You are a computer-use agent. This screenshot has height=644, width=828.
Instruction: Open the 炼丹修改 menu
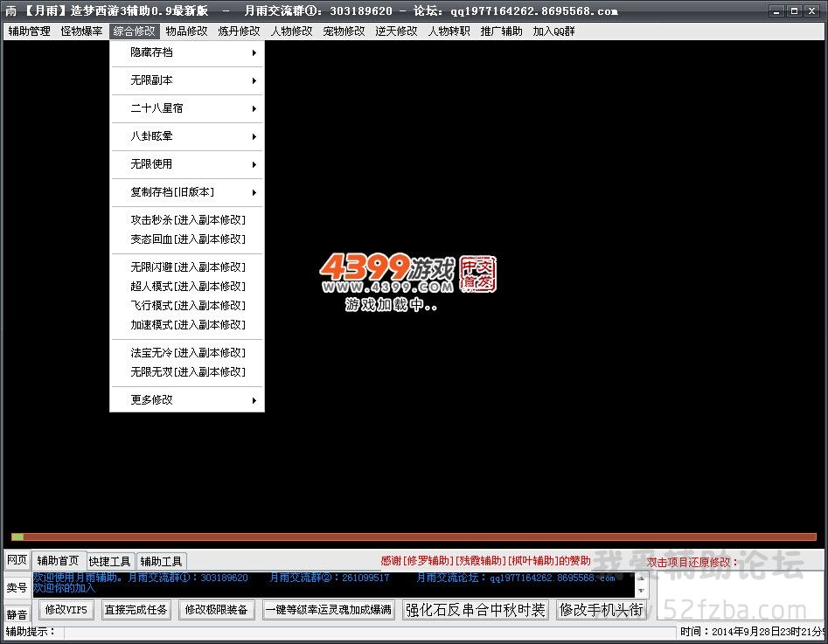pos(240,31)
